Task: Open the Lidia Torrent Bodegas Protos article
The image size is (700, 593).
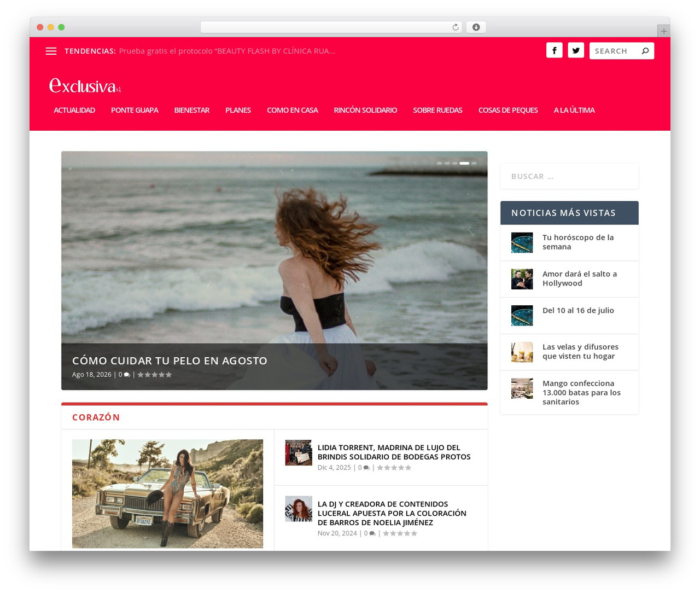Action: tap(394, 452)
